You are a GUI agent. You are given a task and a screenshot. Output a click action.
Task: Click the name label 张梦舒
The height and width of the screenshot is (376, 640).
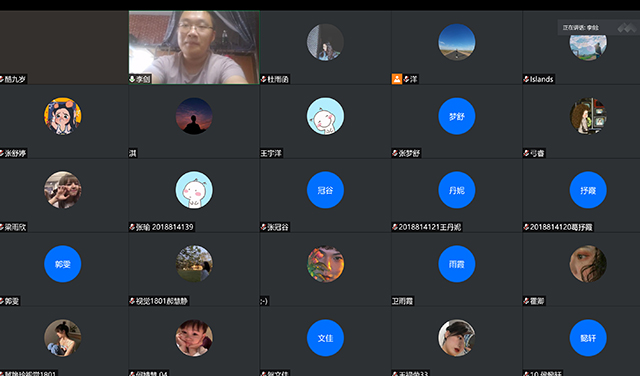point(409,154)
